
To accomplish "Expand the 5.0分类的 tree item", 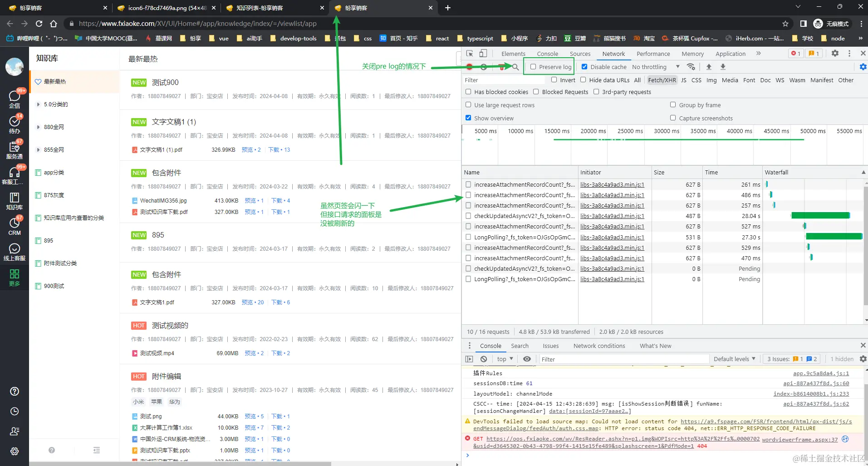I will click(38, 104).
